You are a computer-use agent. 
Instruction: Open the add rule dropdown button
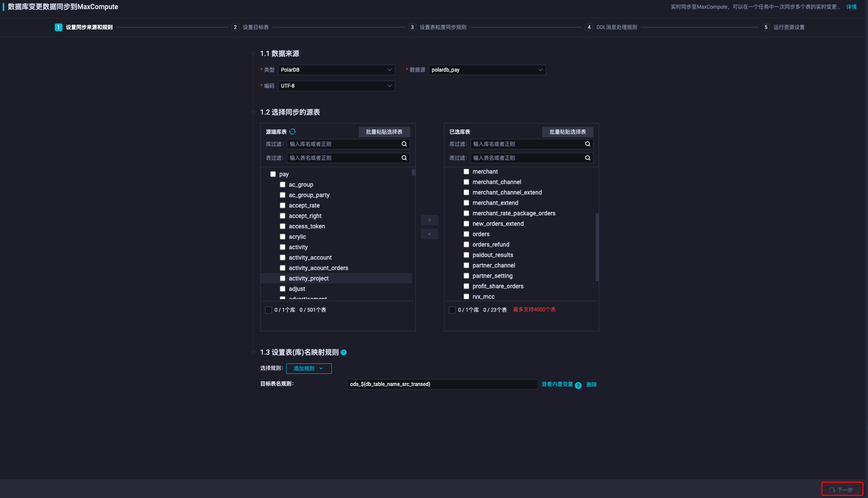tap(308, 369)
